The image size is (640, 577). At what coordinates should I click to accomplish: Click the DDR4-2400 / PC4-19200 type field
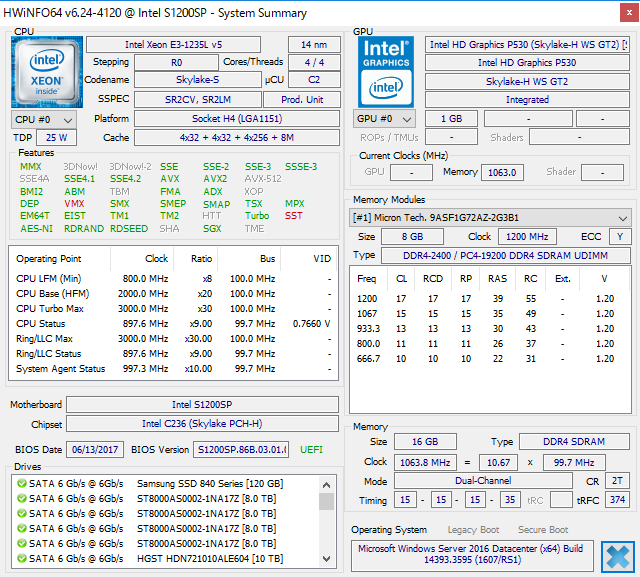pyautogui.click(x=505, y=255)
